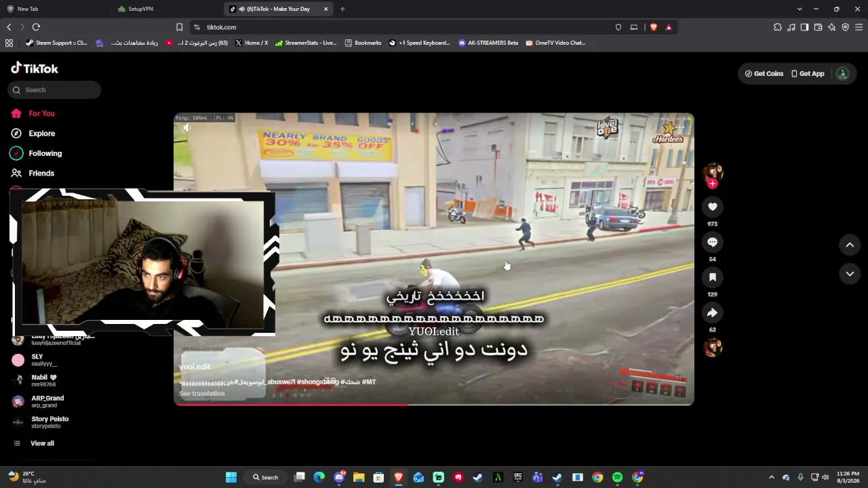868x488 pixels.
Task: Switch to the New Tab browser tab
Action: [54, 9]
